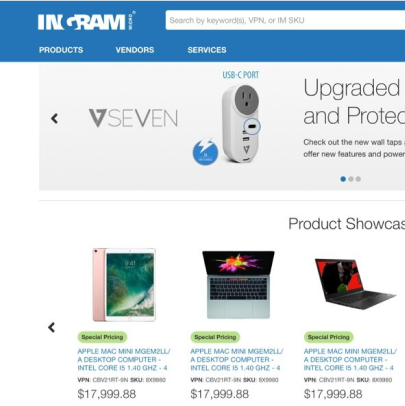Click Special Pricing badge under the ThinkPad
405x406 pixels.
coord(329,337)
